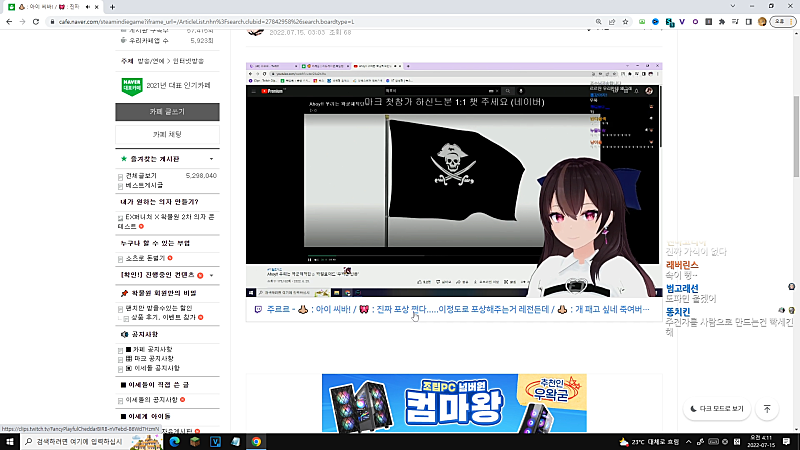This screenshot has width=800, height=450.
Task: Click the 공지사항 section heading
Action: (145, 334)
